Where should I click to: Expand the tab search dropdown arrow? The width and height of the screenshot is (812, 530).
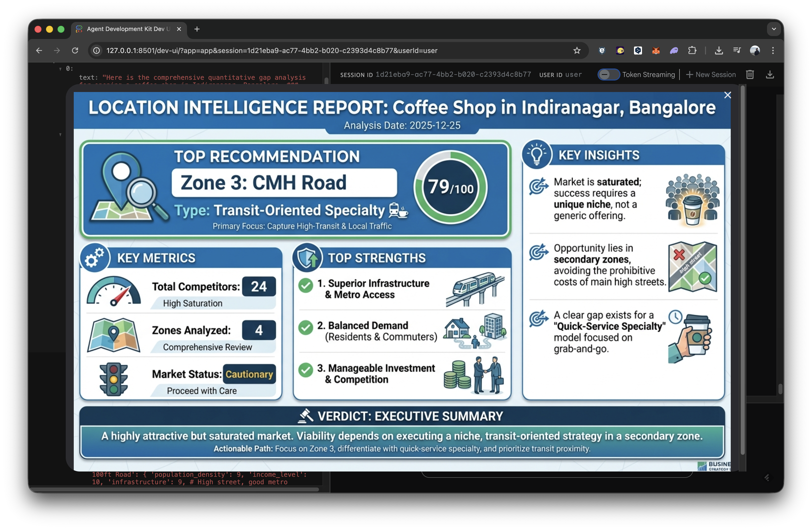tap(774, 29)
